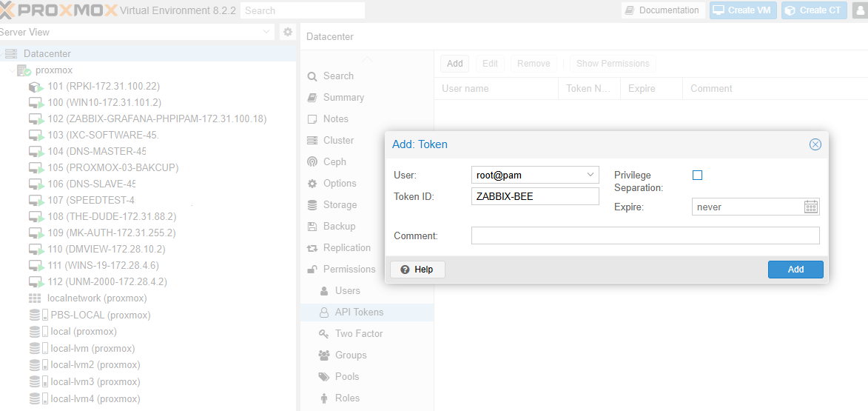Viewport: 868px width, 411px height.
Task: Click the Token ID field
Action: pyautogui.click(x=535, y=196)
